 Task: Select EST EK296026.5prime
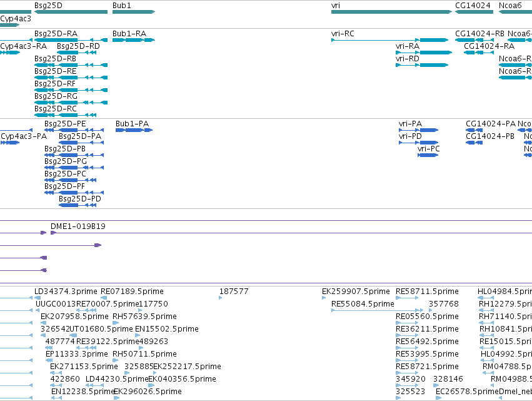pos(116,398)
